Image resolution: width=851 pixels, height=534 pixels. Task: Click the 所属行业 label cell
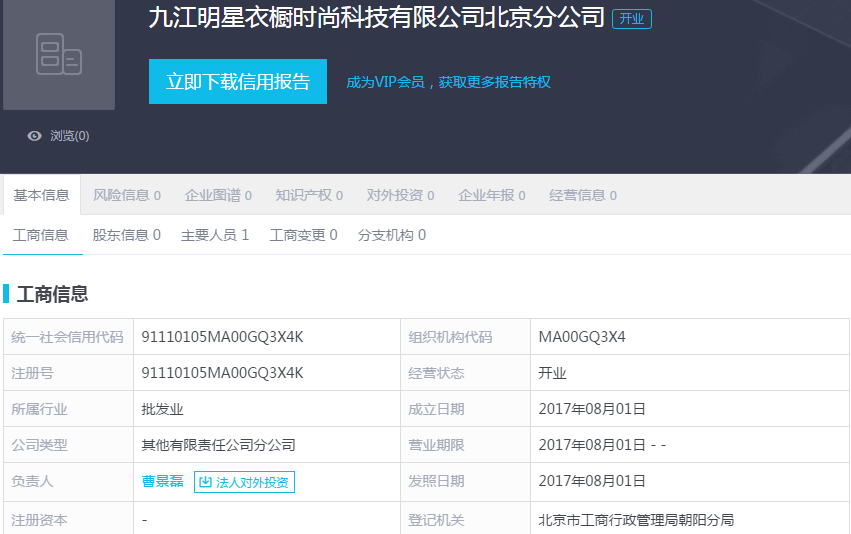[x=68, y=409]
